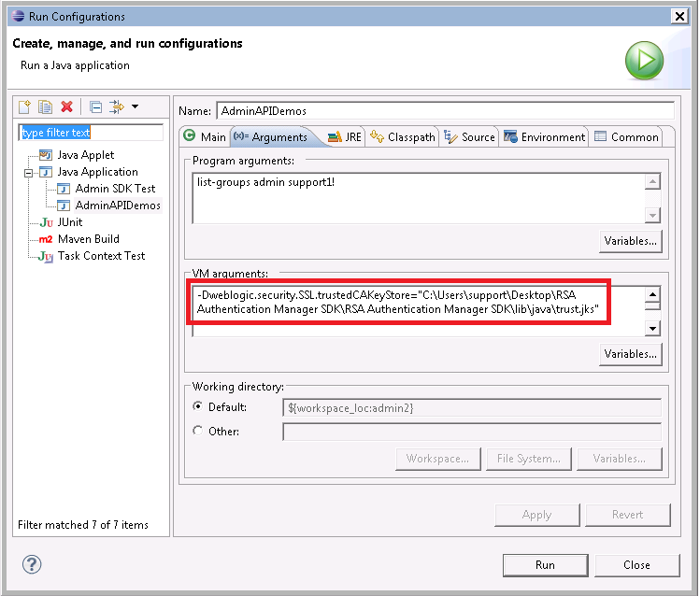Click the help question mark icon
Screen dimensions: 700x596
coord(32,564)
